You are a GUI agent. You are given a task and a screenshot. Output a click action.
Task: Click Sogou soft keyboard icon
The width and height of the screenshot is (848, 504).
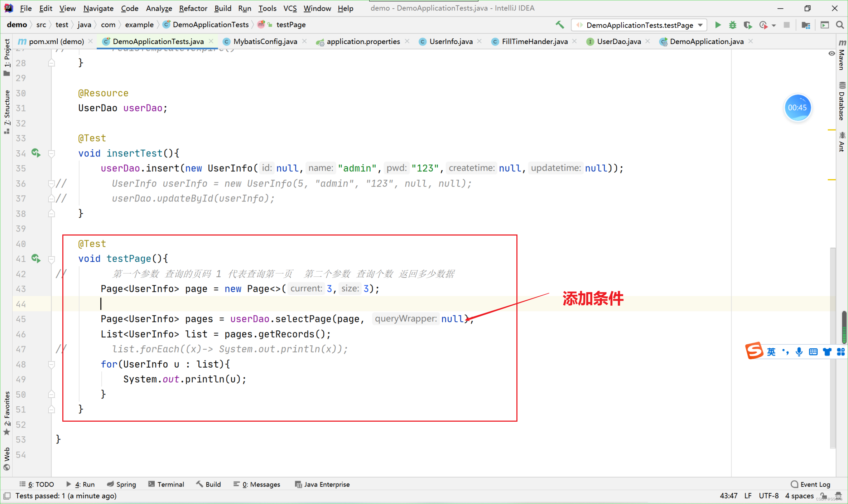pos(813,352)
